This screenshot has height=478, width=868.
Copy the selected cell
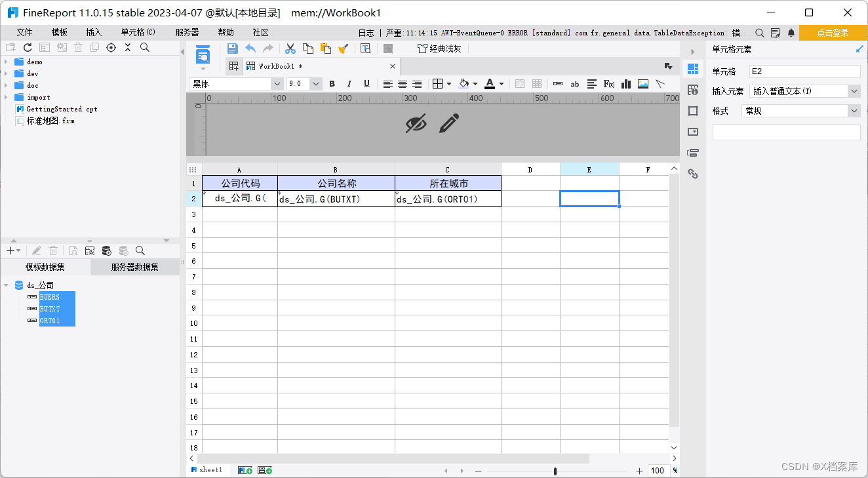tap(308, 49)
